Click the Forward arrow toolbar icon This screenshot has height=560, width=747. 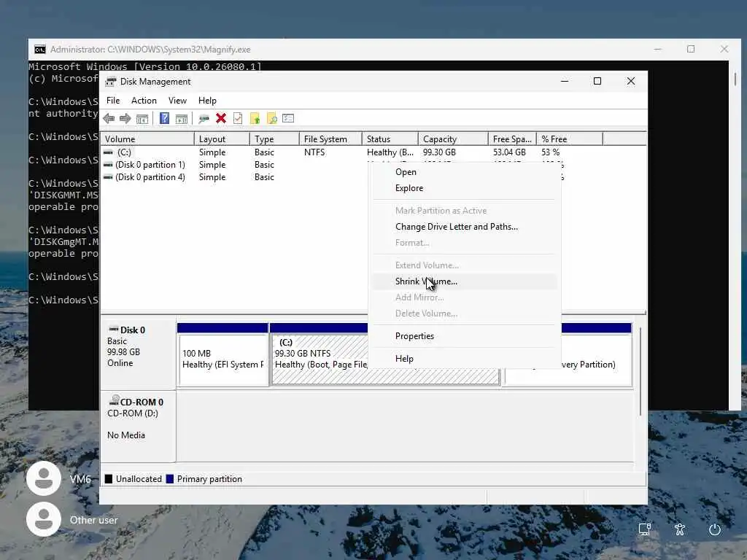click(125, 119)
